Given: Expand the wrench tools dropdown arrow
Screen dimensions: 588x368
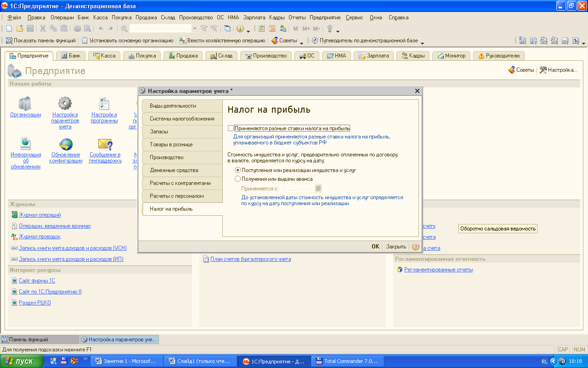Looking at the screenshot, I should click(x=338, y=30).
